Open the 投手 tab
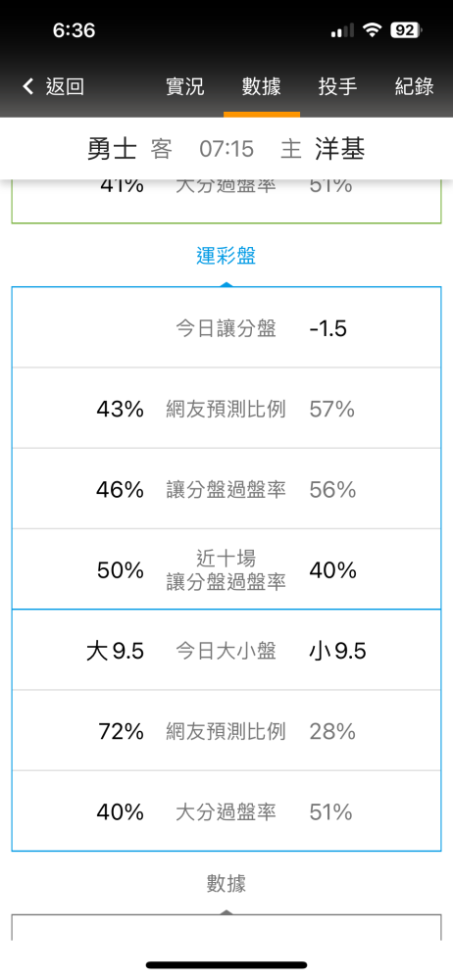Image resolution: width=453 pixels, height=980 pixels. [338, 87]
